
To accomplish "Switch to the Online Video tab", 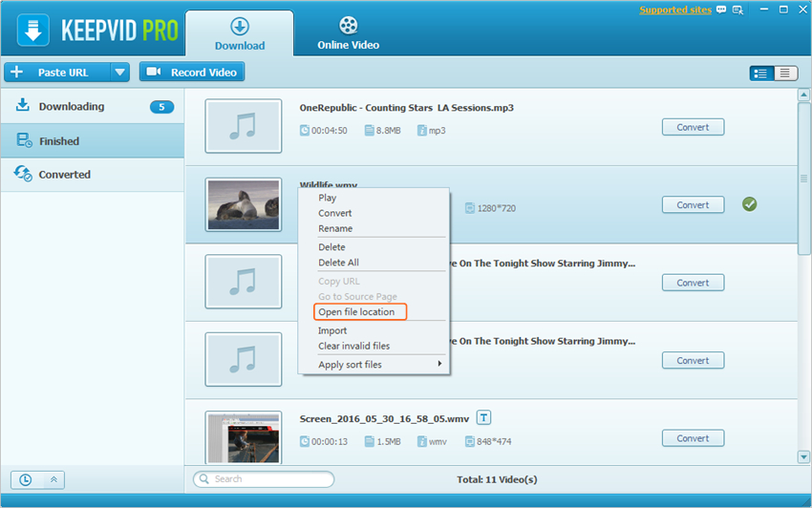I will 348,33.
